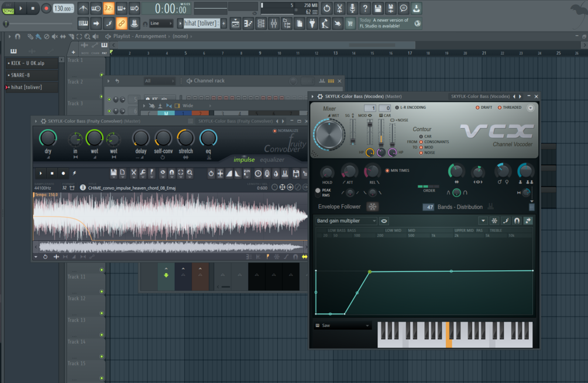
Task: Expand the Vocodex plugin menu arrow
Action: point(312,96)
